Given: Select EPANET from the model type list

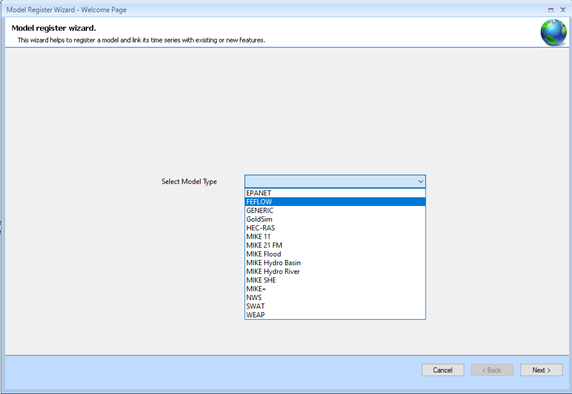Looking at the screenshot, I should pyautogui.click(x=335, y=193).
